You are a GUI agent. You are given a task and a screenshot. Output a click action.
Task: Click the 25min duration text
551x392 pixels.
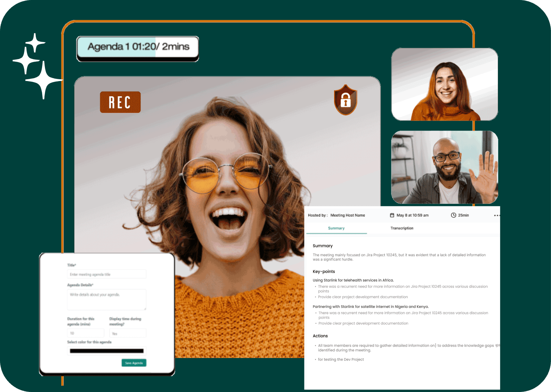click(x=463, y=215)
